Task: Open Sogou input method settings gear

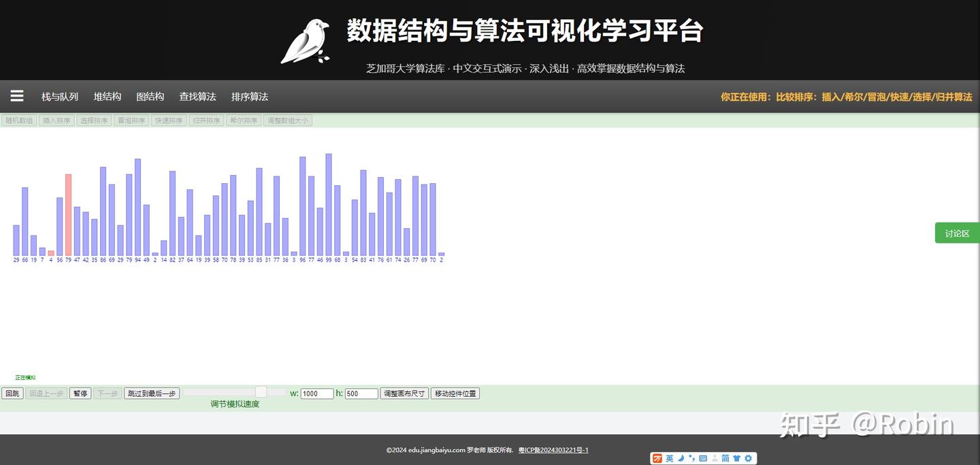Action: pos(747,458)
